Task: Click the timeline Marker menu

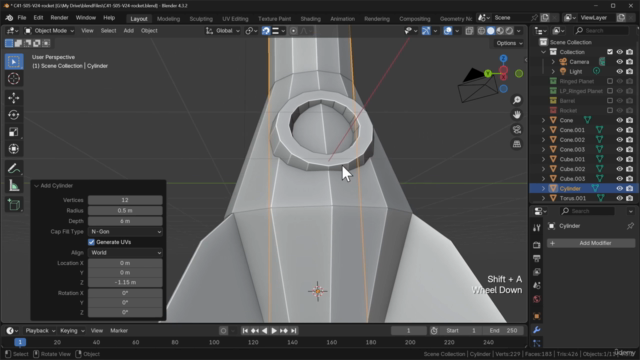Action: point(119,331)
